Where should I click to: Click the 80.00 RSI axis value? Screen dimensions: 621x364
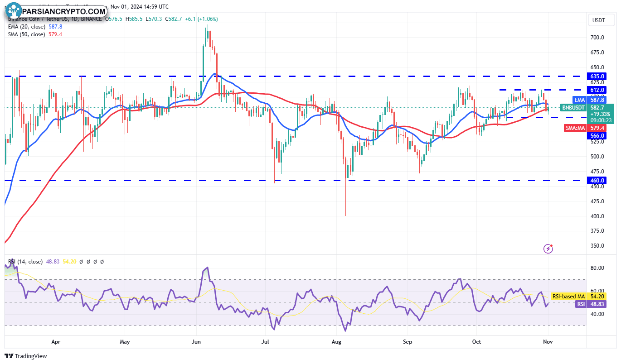(597, 268)
